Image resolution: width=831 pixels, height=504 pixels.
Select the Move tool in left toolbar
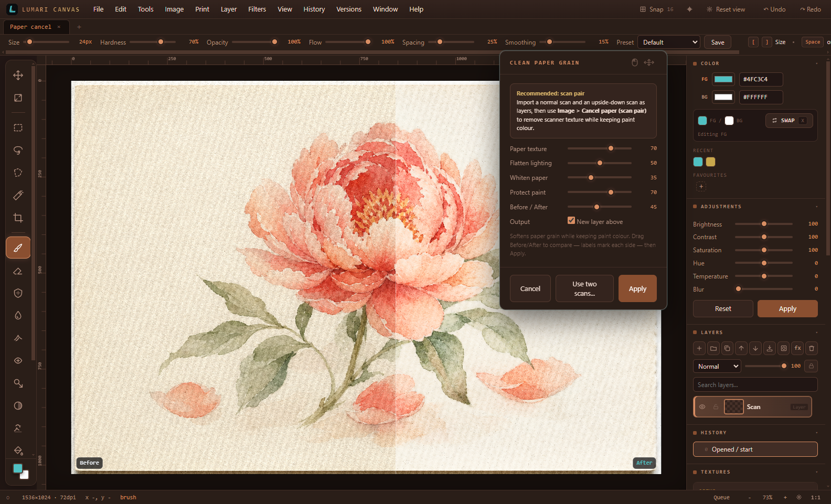[x=18, y=76]
